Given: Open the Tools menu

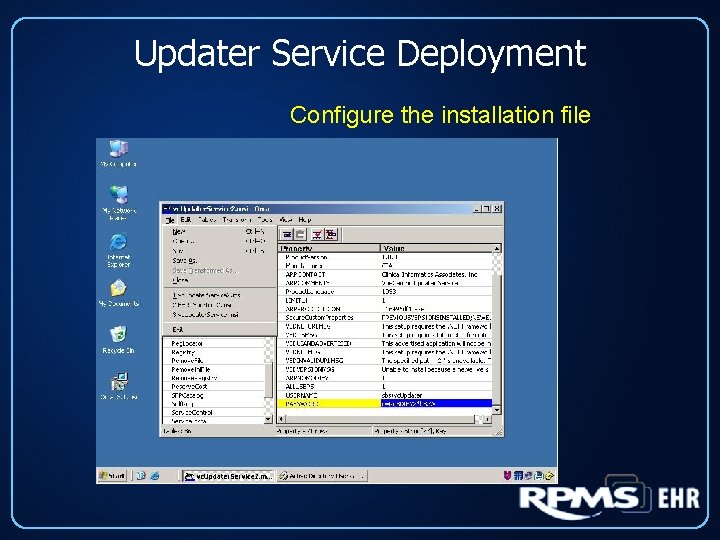Looking at the screenshot, I should click(265, 220).
